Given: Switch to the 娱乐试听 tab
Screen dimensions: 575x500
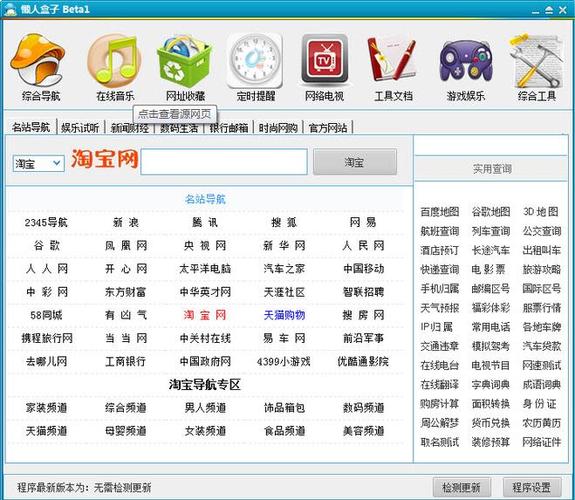Looking at the screenshot, I should [80, 128].
